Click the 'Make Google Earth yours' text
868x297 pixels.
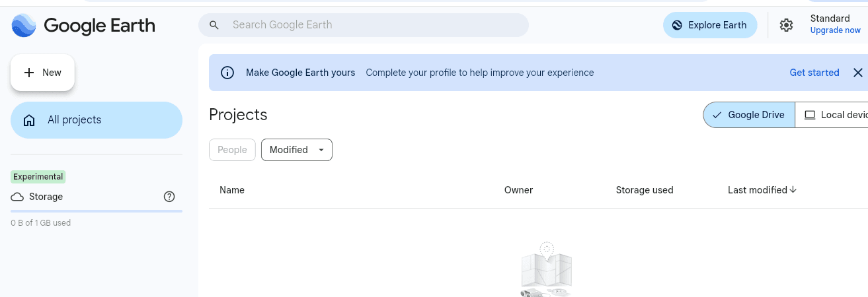tap(301, 73)
